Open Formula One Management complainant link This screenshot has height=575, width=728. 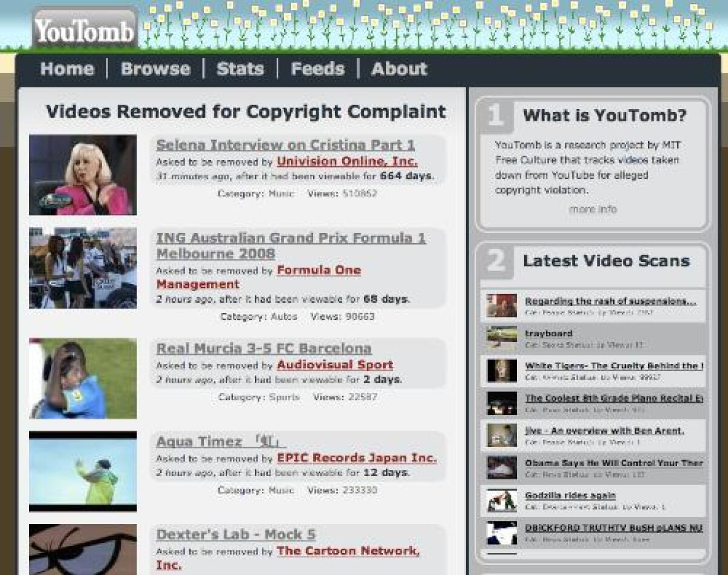click(x=258, y=277)
